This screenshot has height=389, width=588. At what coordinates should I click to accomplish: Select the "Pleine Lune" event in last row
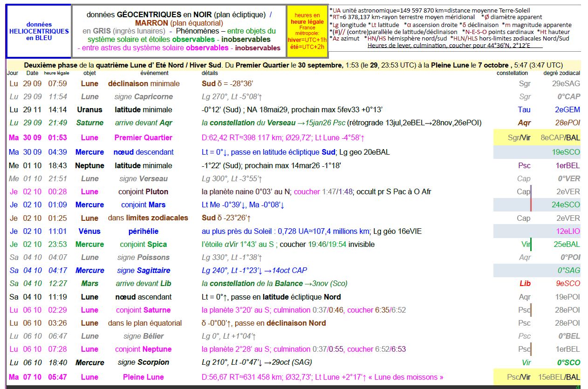point(143,377)
